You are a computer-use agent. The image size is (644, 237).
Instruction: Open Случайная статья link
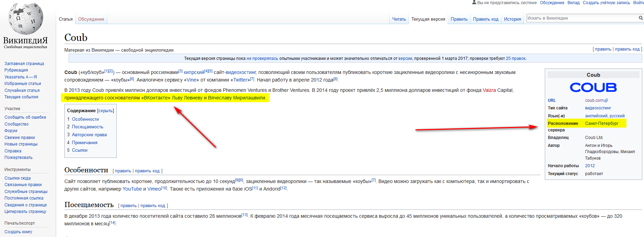pos(22,90)
